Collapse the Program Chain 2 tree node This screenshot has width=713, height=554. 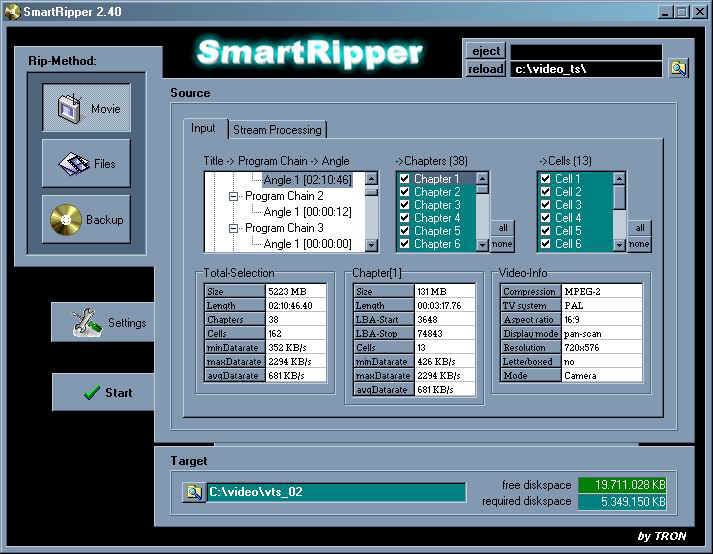233,196
